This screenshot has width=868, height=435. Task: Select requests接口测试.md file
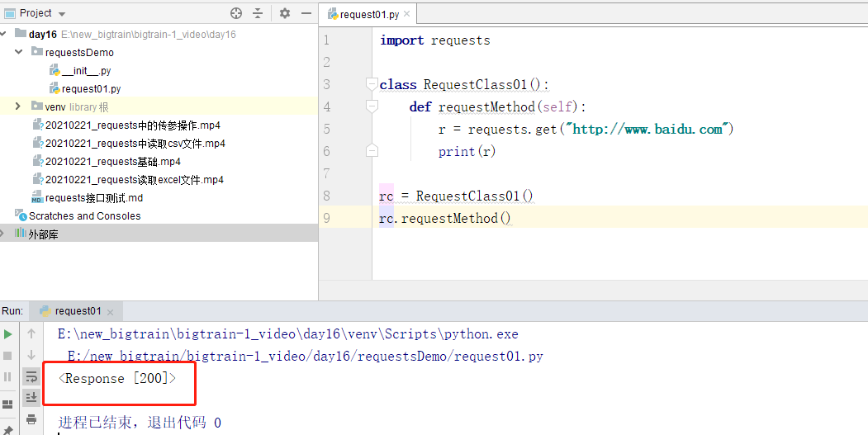coord(88,197)
